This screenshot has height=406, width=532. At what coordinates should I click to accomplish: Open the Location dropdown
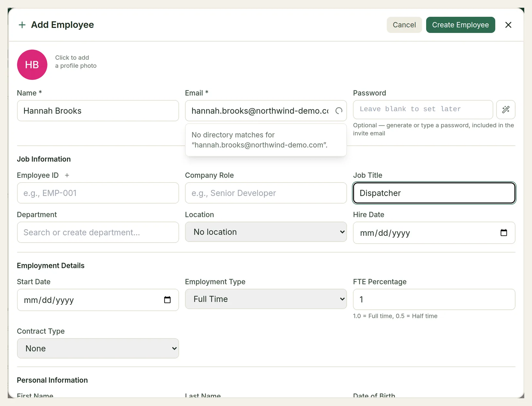[x=266, y=232]
